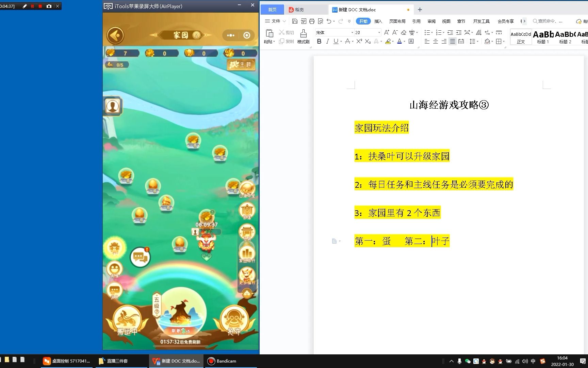
Task: Click the clear formatting eraser icon
Action: click(x=404, y=32)
